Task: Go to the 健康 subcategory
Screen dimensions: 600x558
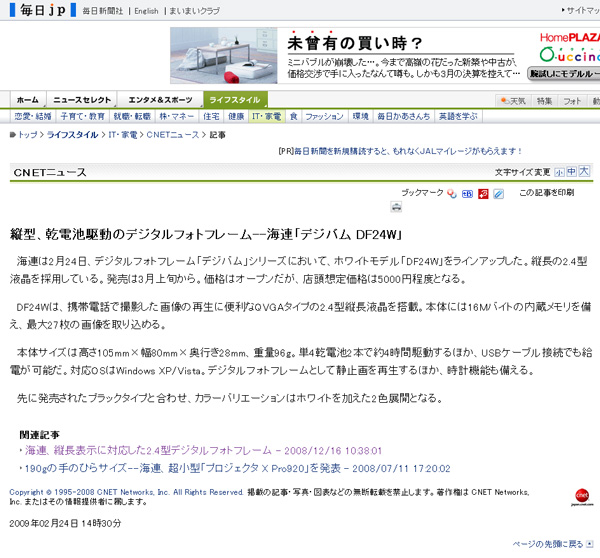Action: point(236,116)
